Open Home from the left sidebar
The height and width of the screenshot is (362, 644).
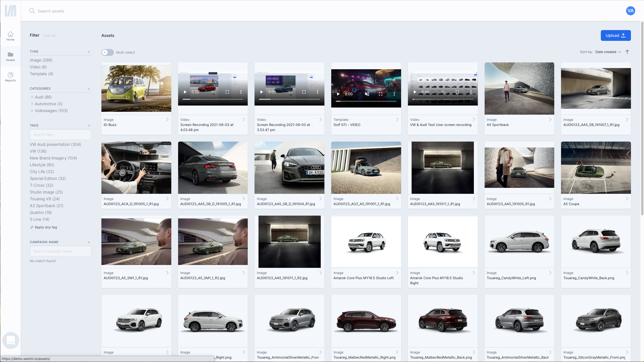11,36
